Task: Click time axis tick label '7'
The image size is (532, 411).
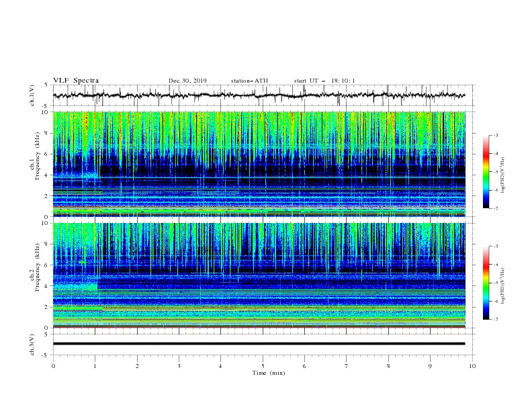Action: point(347,366)
